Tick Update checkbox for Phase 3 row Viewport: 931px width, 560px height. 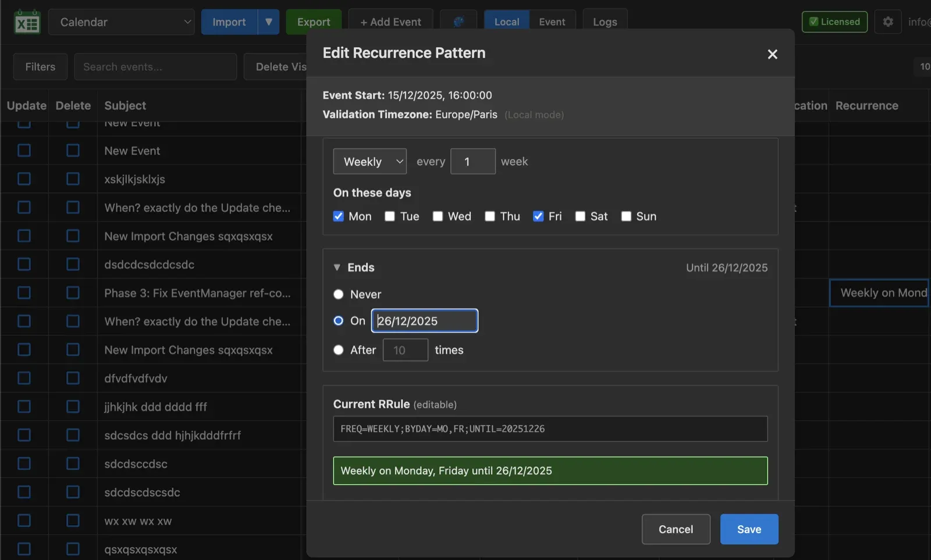coord(24,293)
